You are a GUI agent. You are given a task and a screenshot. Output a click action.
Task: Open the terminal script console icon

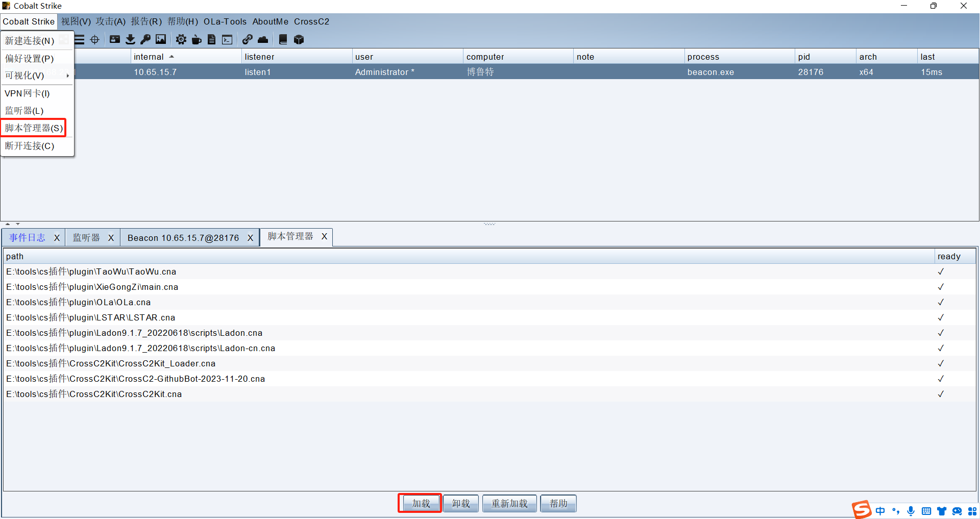coord(227,40)
